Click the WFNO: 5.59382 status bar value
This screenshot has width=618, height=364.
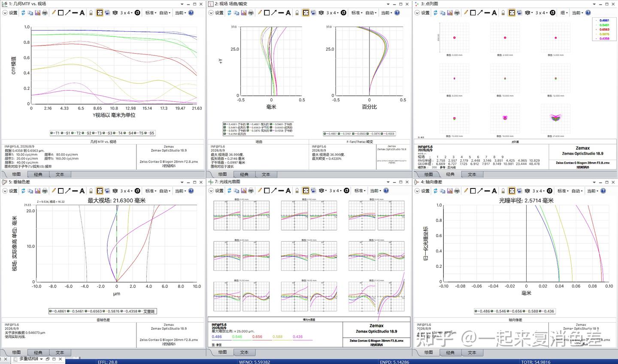(254, 362)
